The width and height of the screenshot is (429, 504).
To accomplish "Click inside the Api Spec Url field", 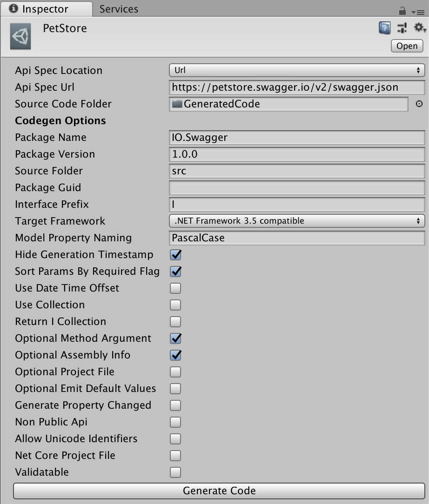I will tap(297, 87).
